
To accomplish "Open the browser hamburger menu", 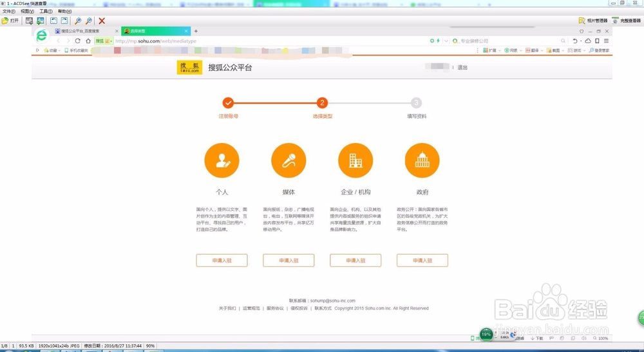I will coord(606,41).
